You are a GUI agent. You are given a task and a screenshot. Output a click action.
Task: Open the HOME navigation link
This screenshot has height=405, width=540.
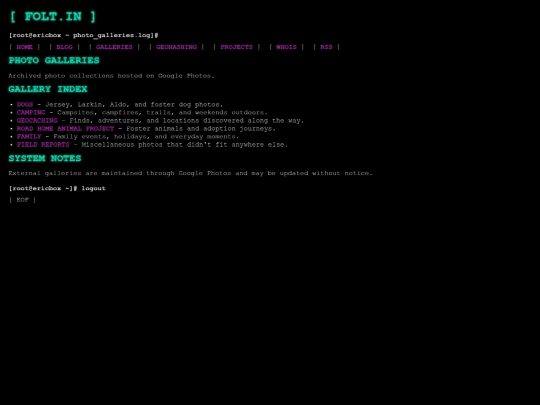coord(24,47)
